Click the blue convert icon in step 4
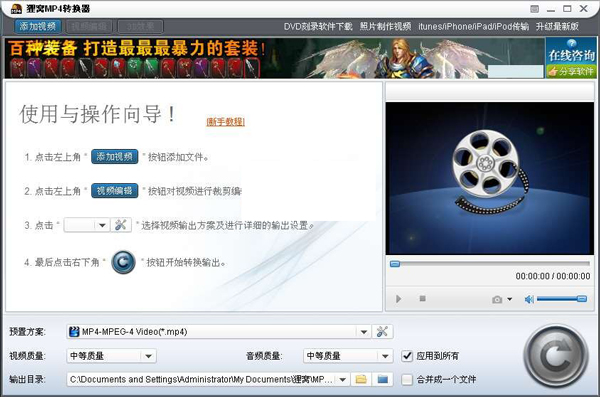 123,262
